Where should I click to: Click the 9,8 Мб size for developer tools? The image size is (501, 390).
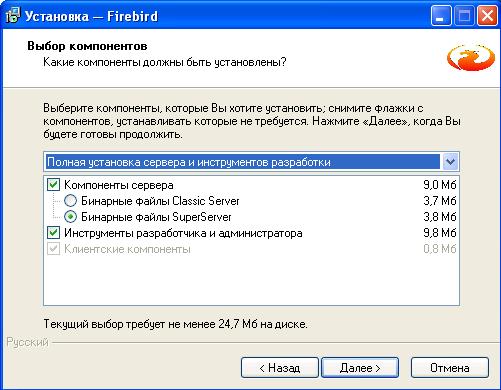440,233
